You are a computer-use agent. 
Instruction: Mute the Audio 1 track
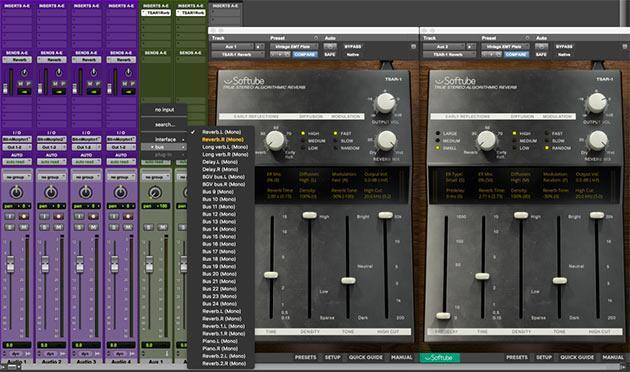pyautogui.click(x=24, y=227)
